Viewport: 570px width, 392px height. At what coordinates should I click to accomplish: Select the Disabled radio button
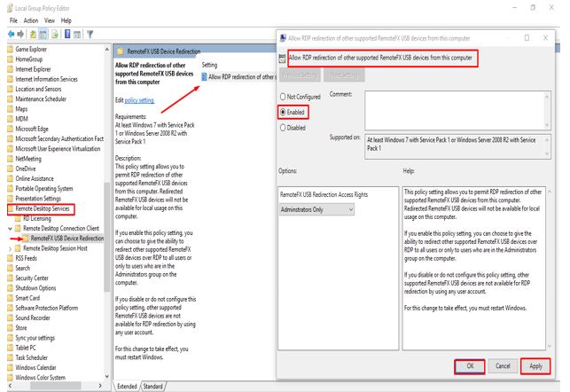(283, 128)
